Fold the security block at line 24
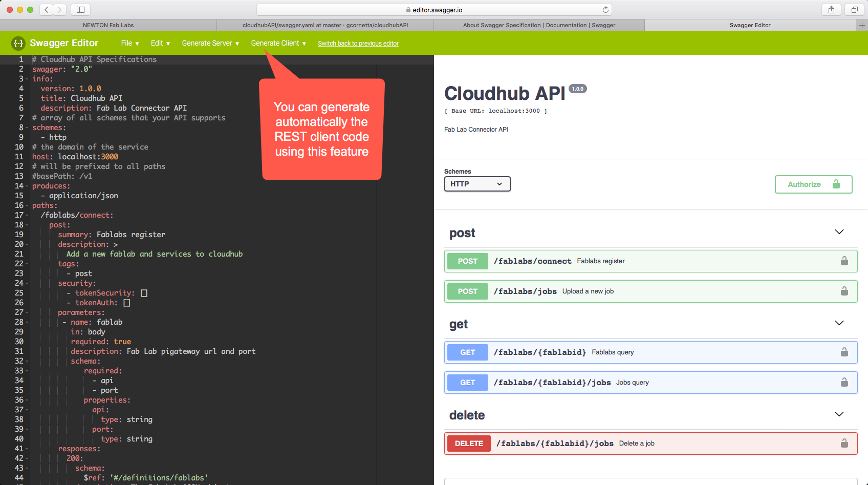 point(27,283)
